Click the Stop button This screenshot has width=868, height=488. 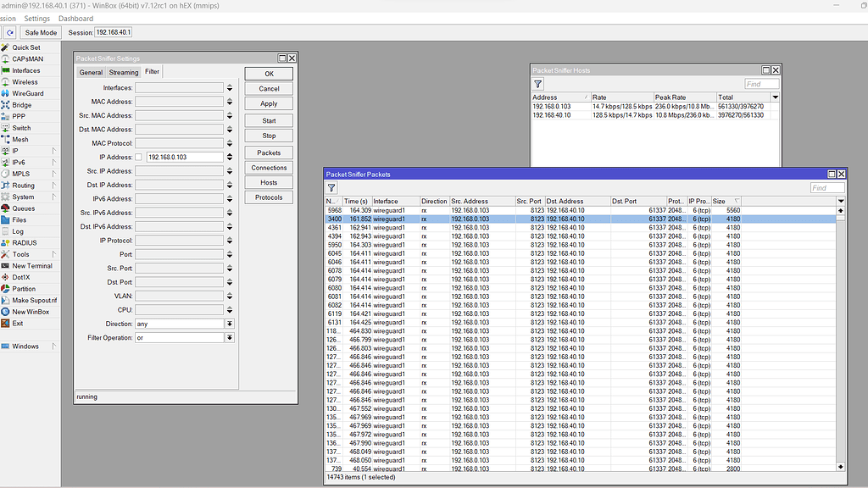(269, 136)
